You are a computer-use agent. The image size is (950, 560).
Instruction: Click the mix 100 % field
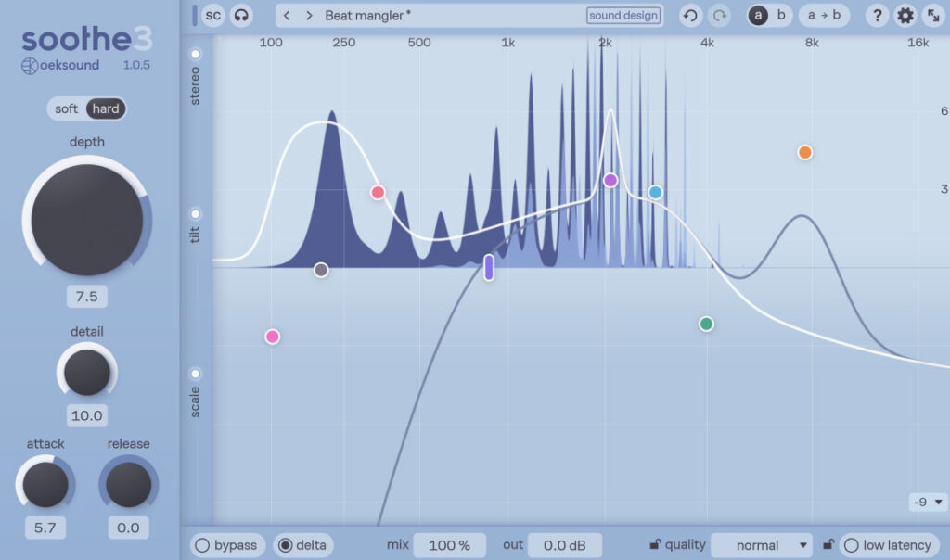coord(449,545)
